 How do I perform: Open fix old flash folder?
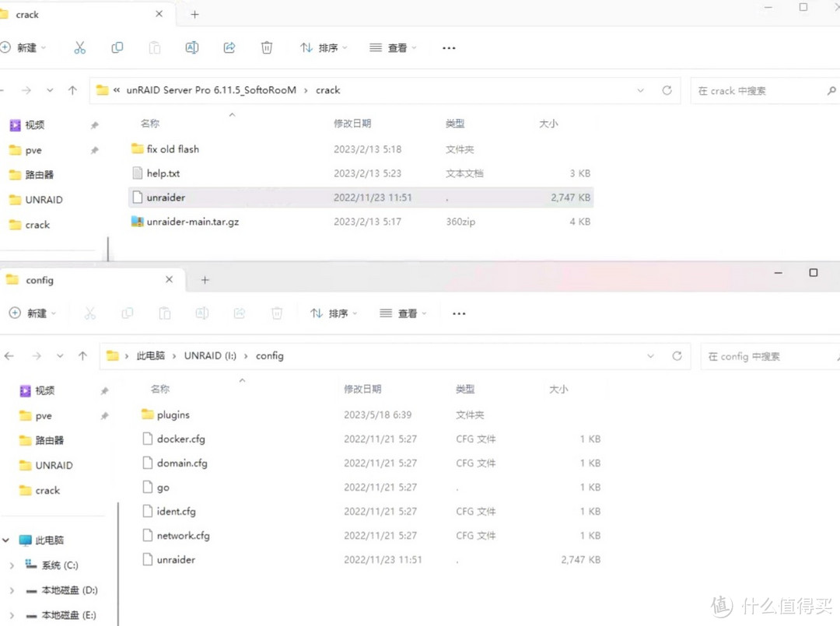173,149
